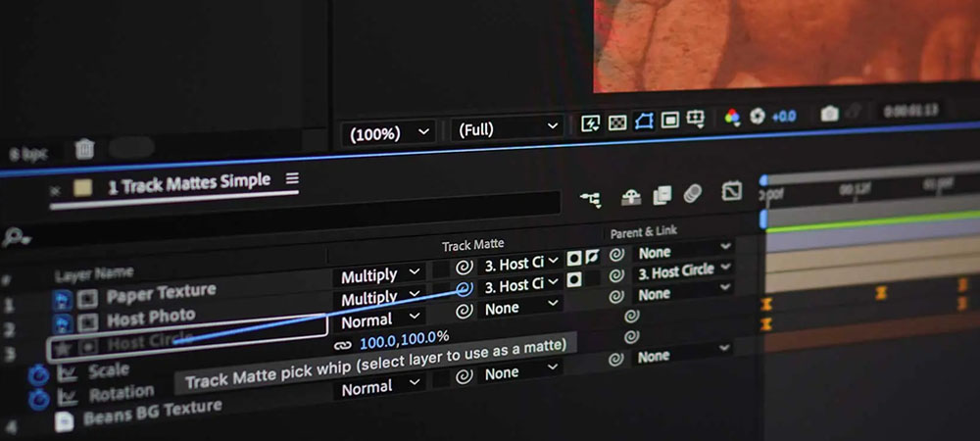Toggle the Scale constrain proportions link
The width and height of the screenshot is (980, 441).
[x=342, y=345]
